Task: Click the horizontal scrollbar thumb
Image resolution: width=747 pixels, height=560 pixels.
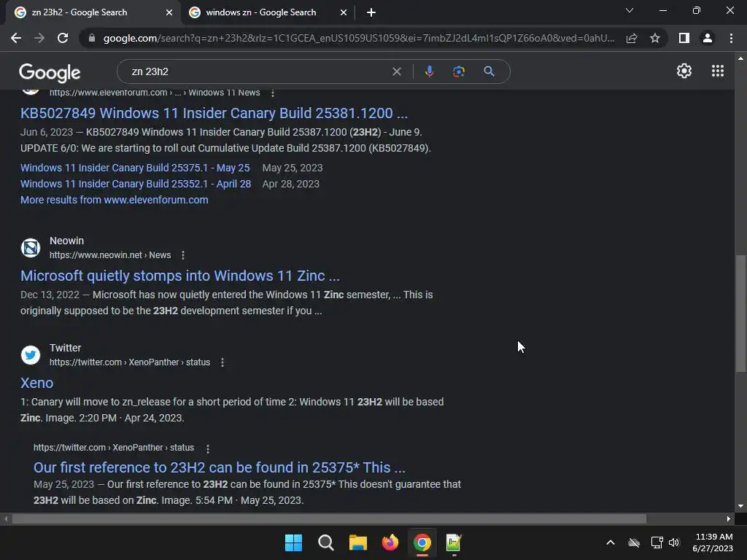Action: pyautogui.click(x=329, y=518)
